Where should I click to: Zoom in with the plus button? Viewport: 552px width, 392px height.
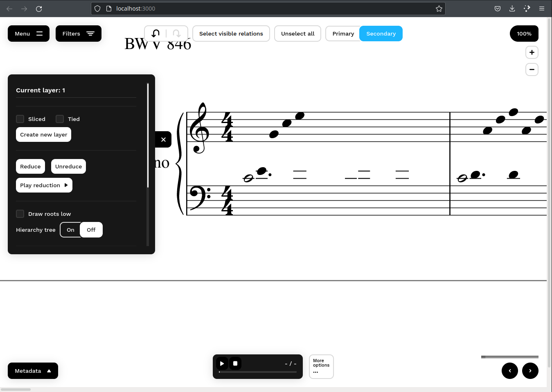tap(532, 52)
